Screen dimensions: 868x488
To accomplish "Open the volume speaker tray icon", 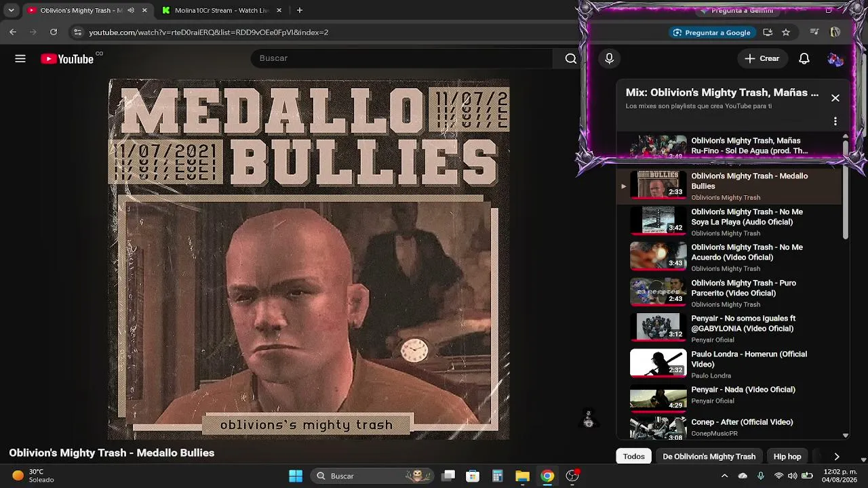I will coord(793,476).
